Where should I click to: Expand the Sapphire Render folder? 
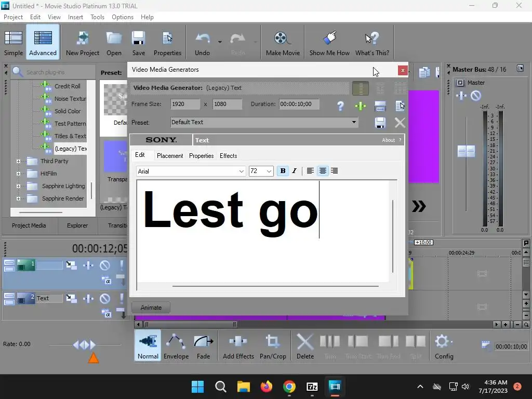point(18,199)
